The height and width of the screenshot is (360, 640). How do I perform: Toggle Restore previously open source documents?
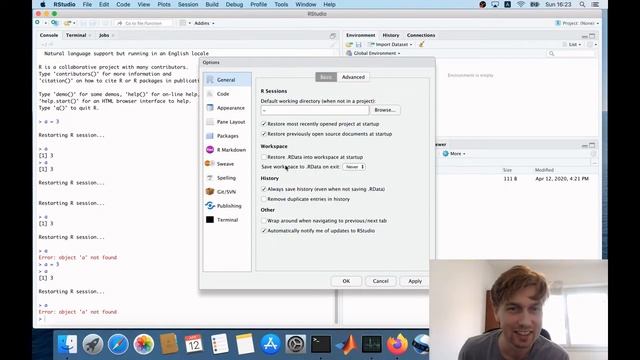pyautogui.click(x=264, y=134)
